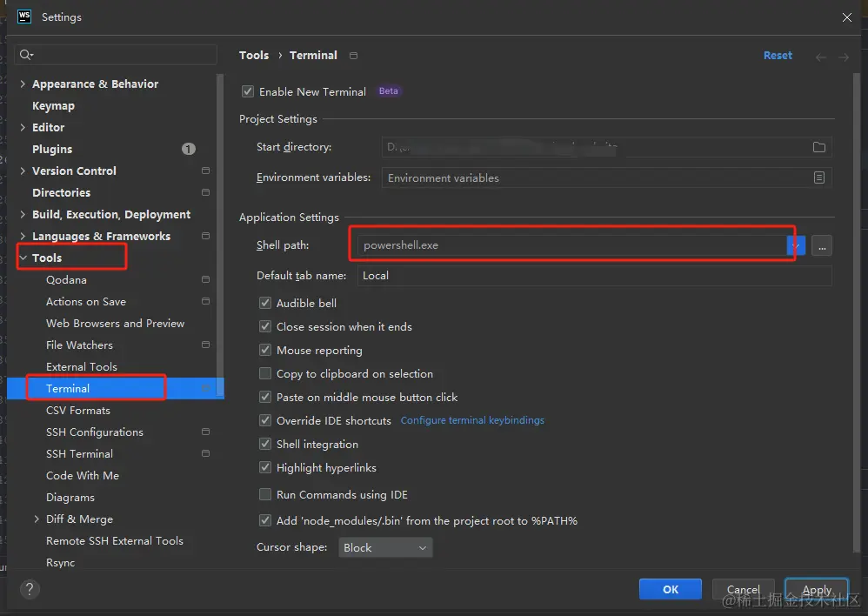Viewport: 868px width, 616px height.
Task: Expand Languages & Frameworks section
Action: coord(23,236)
